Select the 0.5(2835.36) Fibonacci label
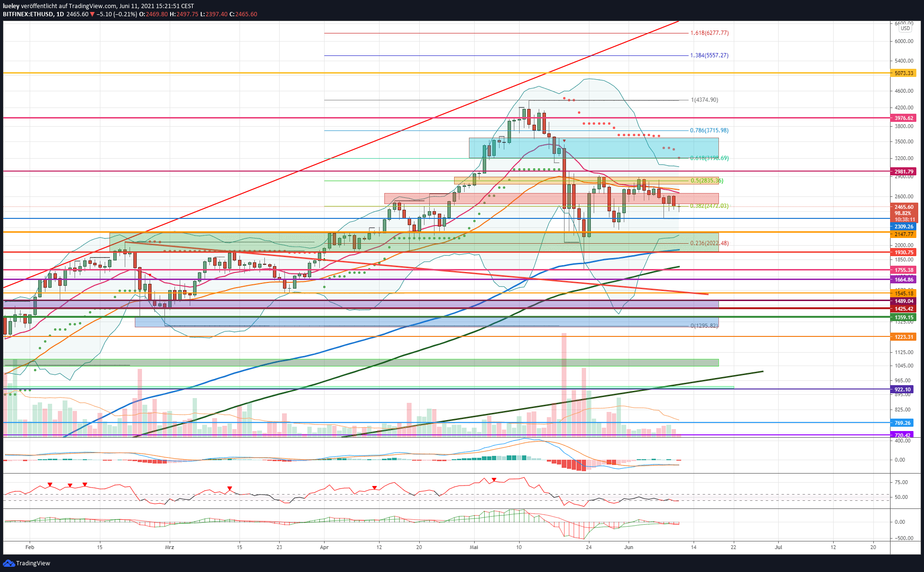The width and height of the screenshot is (924, 572). click(707, 181)
